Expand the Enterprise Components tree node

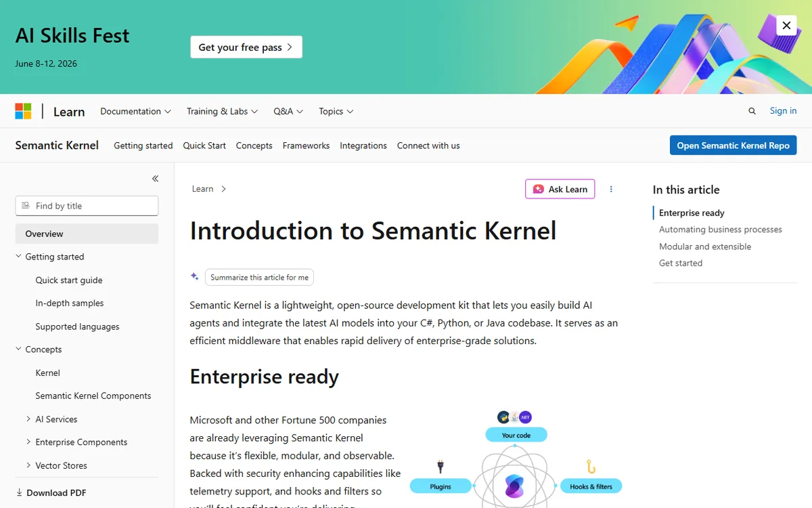click(x=76, y=442)
